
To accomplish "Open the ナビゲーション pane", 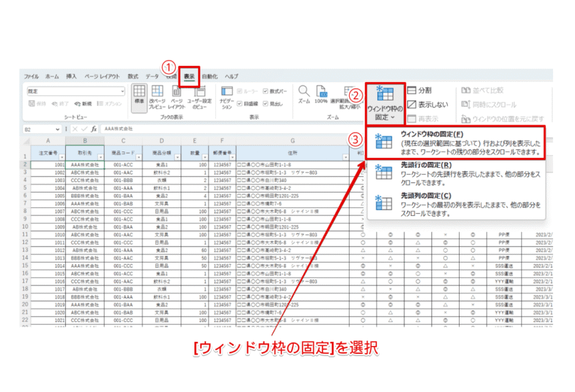I will pyautogui.click(x=227, y=97).
